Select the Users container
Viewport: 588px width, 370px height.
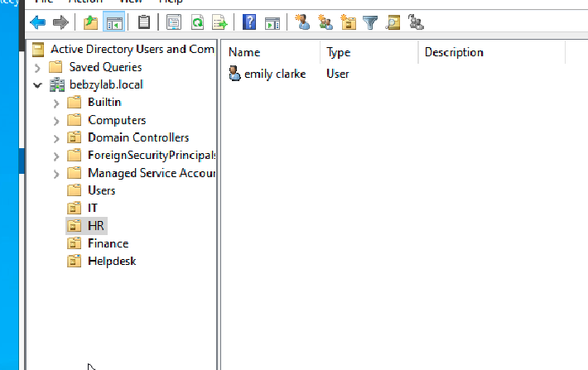click(x=101, y=190)
